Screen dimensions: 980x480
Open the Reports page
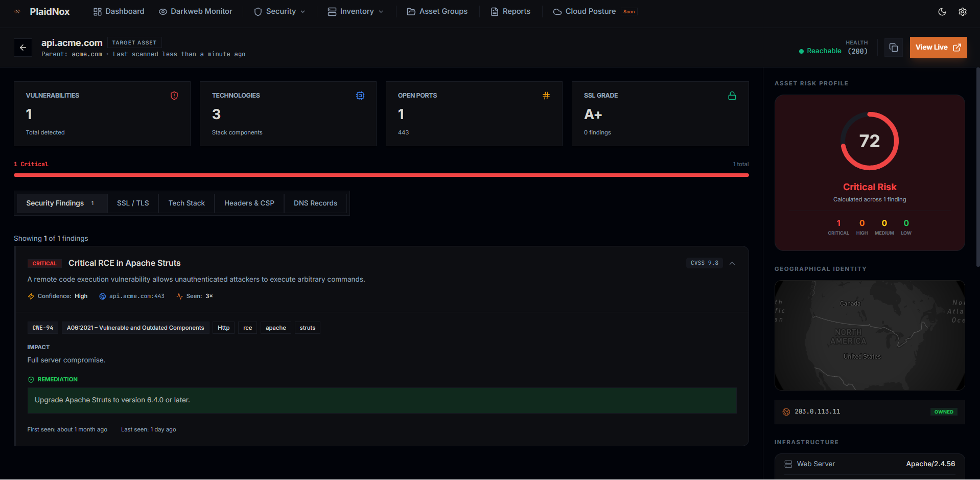pos(510,12)
